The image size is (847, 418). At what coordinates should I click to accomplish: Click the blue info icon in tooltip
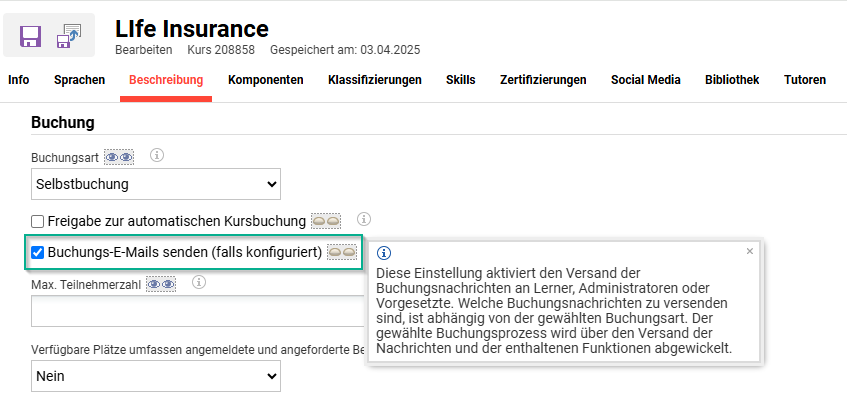[384, 253]
